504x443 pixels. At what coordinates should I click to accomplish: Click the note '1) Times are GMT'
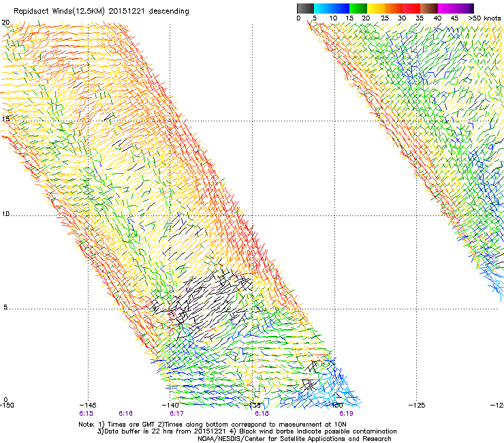(x=126, y=425)
